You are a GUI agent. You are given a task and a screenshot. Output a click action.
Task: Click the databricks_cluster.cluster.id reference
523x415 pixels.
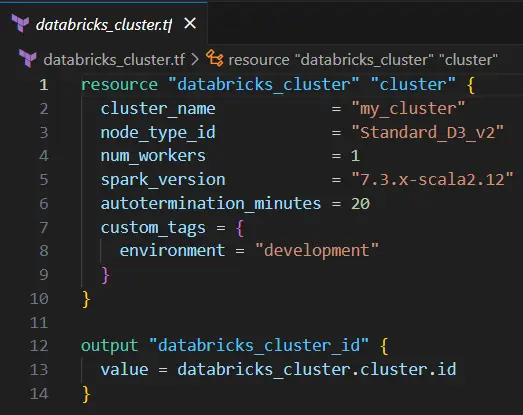click(x=317, y=369)
